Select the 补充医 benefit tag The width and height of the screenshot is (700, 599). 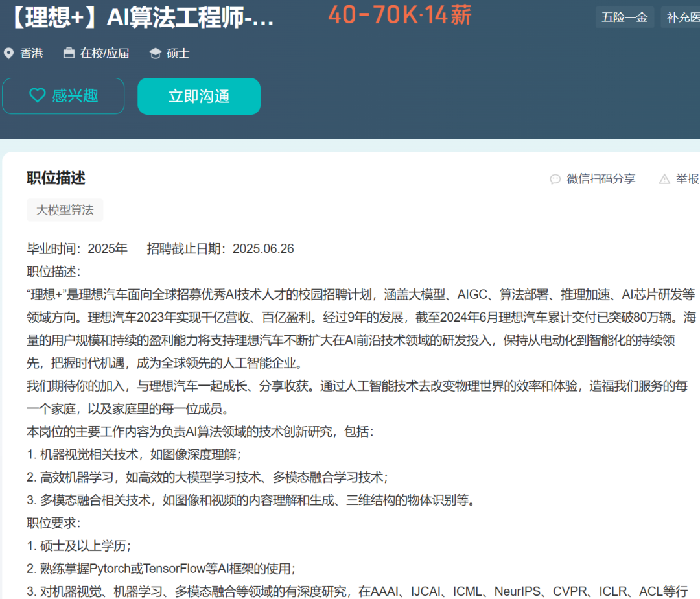tap(683, 18)
